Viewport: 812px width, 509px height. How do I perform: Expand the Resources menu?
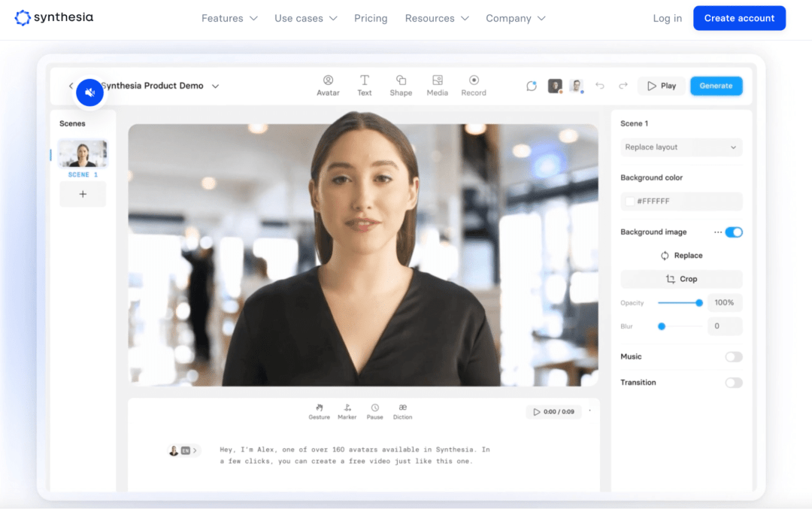tap(437, 18)
